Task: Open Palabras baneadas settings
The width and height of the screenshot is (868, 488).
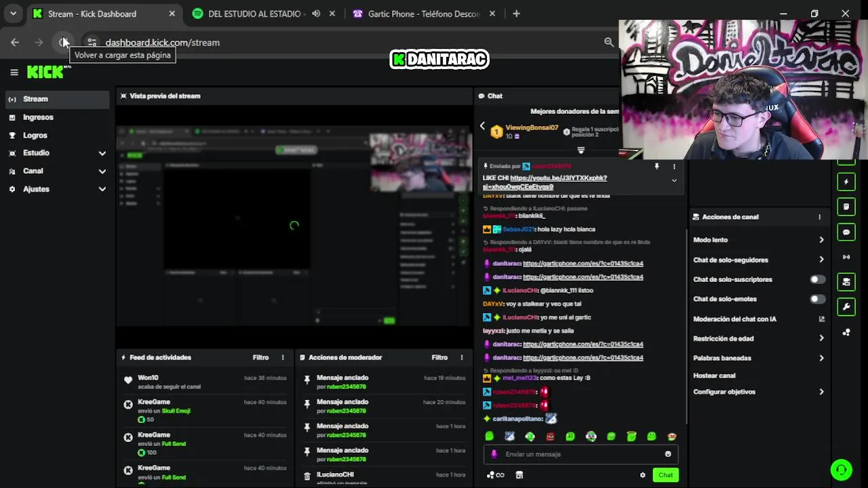Action: (x=758, y=358)
